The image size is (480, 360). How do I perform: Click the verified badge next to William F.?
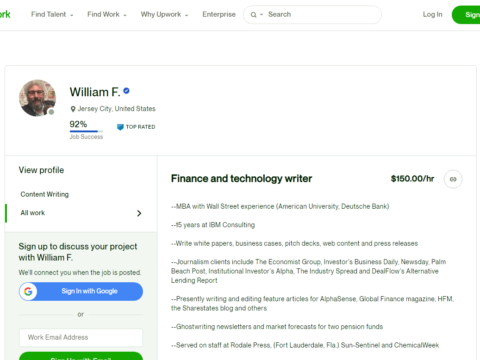[x=126, y=91]
